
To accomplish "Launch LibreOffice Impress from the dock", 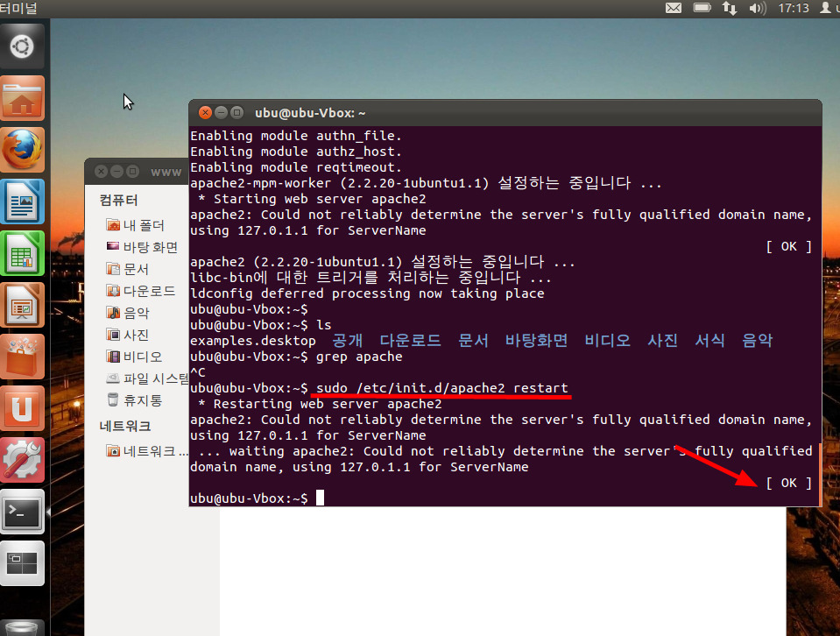I will pyautogui.click(x=23, y=306).
